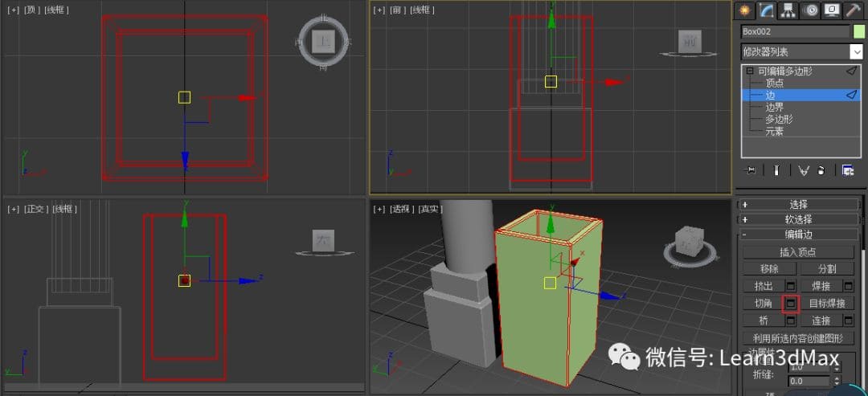Click the pin stack icon

point(751,170)
